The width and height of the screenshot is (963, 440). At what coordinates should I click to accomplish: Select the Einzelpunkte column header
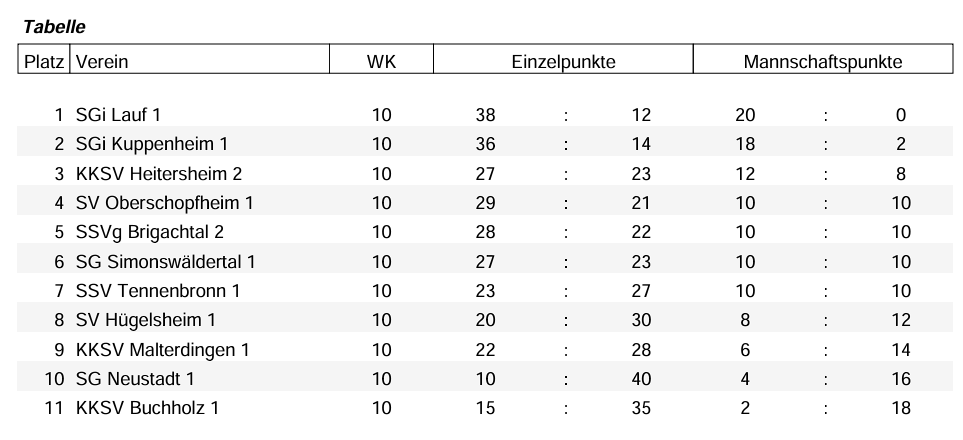click(x=562, y=62)
